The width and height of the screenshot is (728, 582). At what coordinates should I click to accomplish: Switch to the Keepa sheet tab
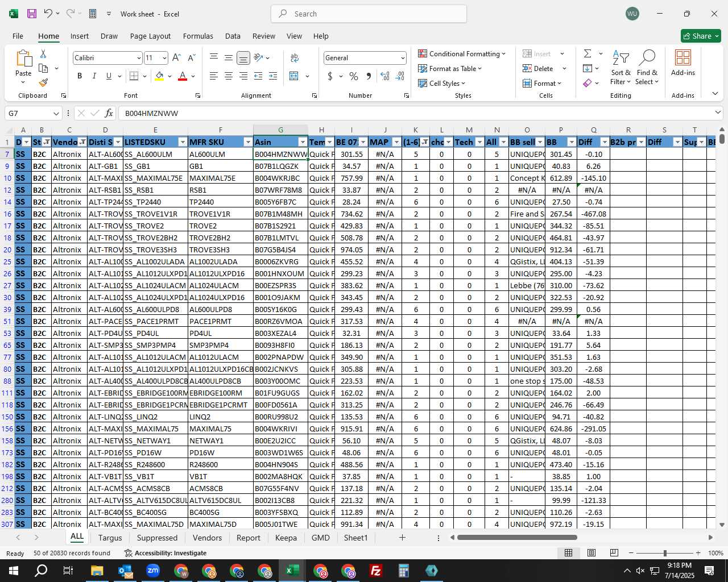[286, 538]
